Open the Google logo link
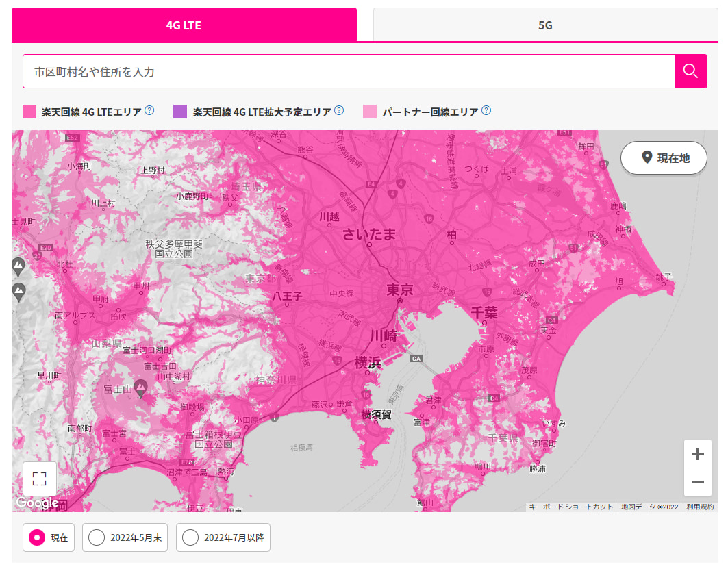The height and width of the screenshot is (571, 728). (37, 503)
